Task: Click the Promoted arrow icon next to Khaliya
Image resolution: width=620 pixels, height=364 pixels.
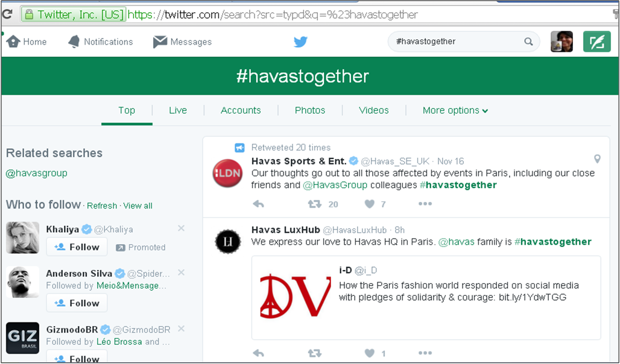Action: coord(120,248)
